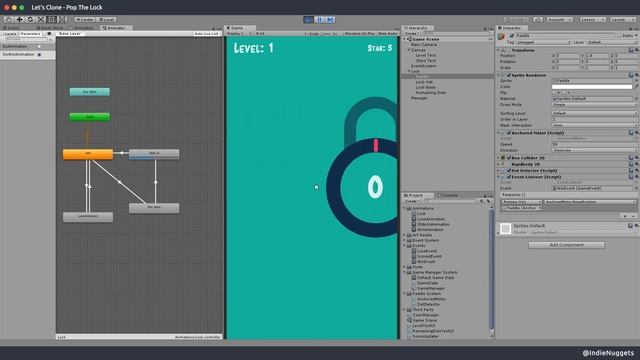Open the Layers dropdown
The image size is (640, 360).
[592, 19]
